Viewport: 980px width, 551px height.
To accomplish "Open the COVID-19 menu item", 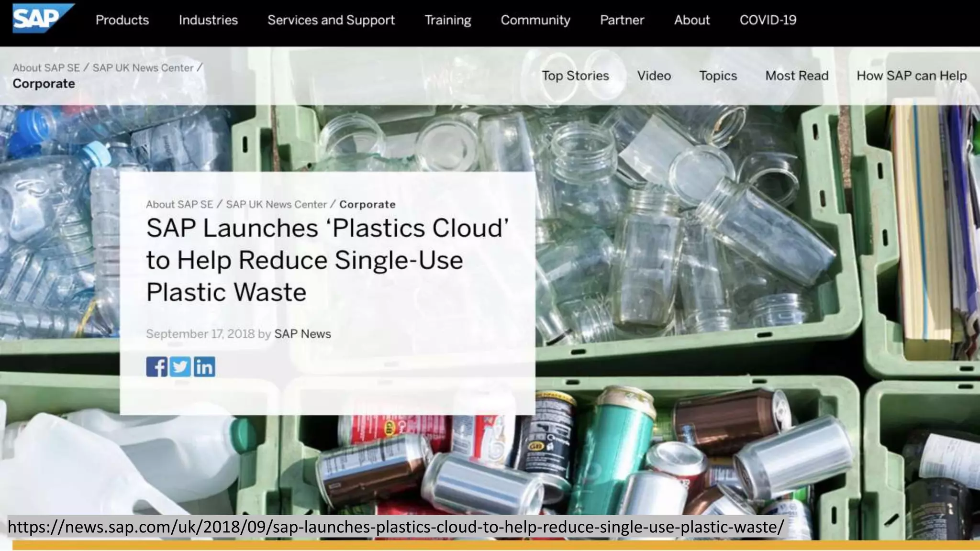I will (768, 20).
